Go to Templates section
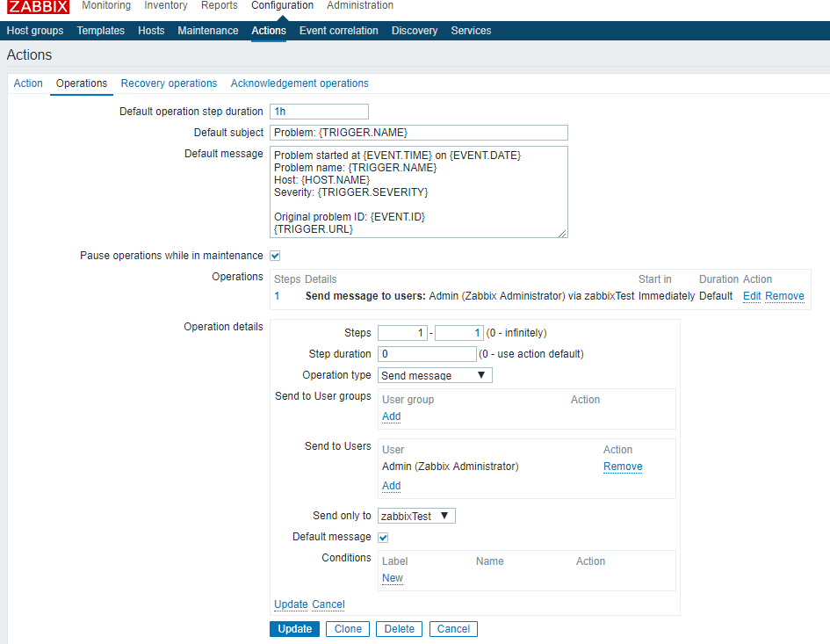The image size is (830, 644). click(x=101, y=31)
